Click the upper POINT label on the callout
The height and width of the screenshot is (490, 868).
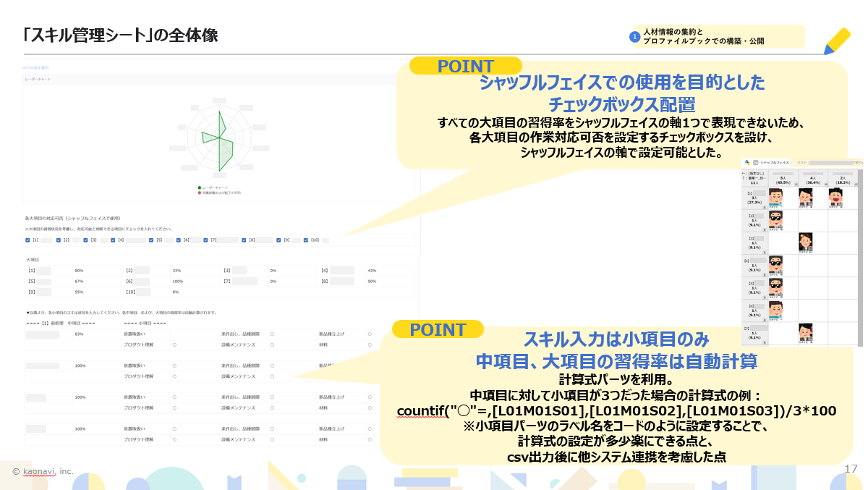pos(466,67)
